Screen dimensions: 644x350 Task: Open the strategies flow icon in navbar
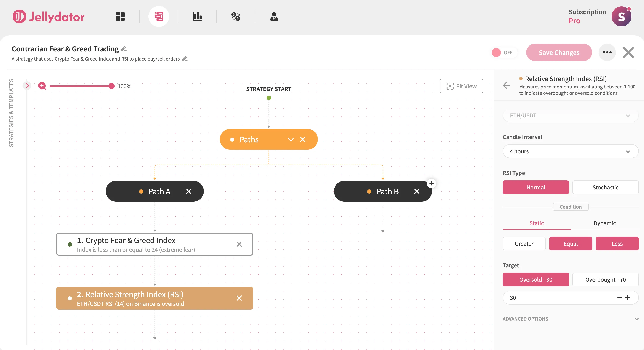159,16
